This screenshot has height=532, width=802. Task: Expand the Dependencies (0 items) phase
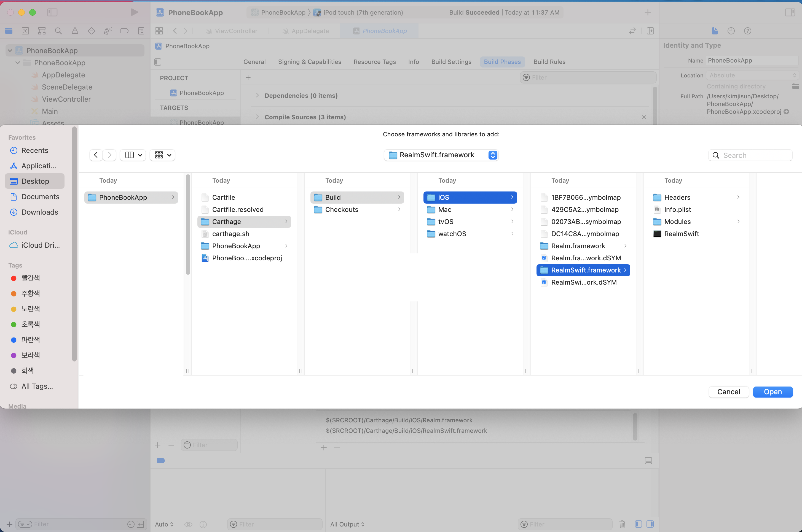(x=258, y=96)
